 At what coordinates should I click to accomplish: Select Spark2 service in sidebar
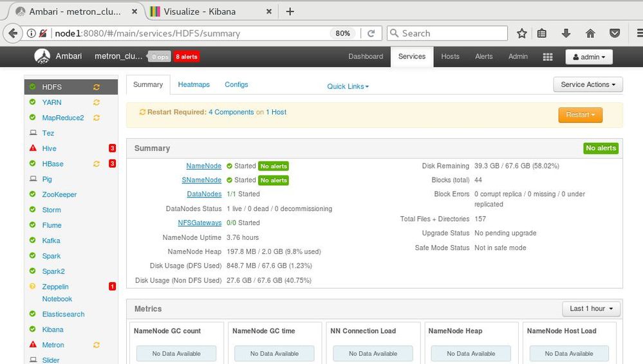[x=53, y=271]
